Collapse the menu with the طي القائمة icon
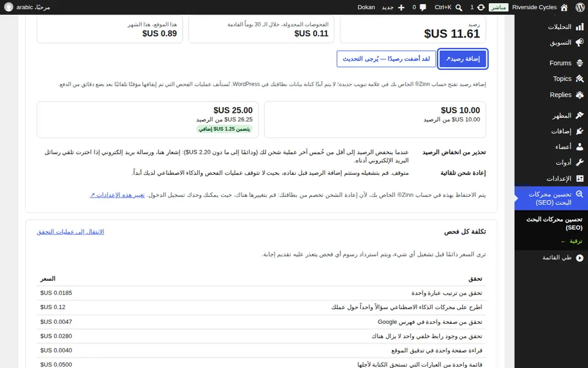 [580, 258]
